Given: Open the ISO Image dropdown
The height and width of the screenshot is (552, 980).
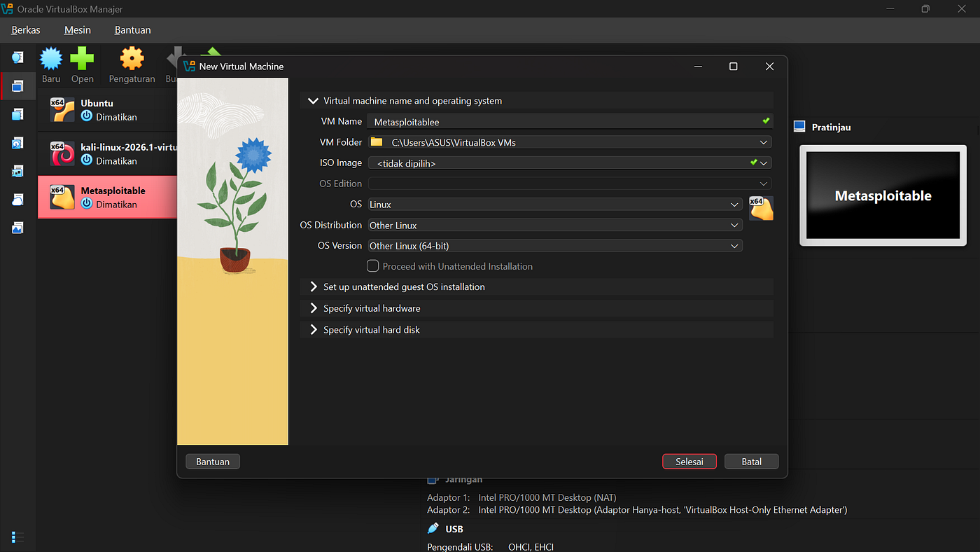Looking at the screenshot, I should (x=764, y=163).
